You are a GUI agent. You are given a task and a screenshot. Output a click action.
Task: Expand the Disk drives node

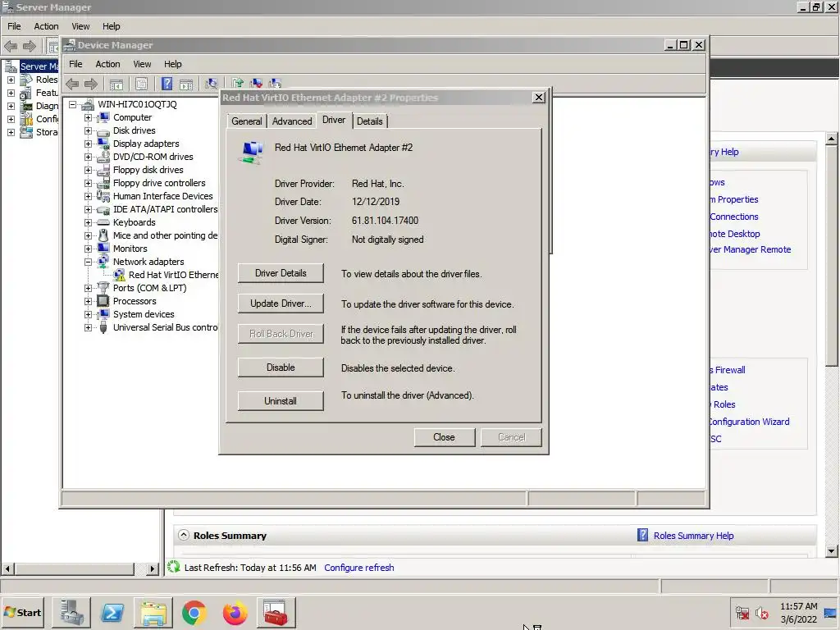click(x=88, y=130)
